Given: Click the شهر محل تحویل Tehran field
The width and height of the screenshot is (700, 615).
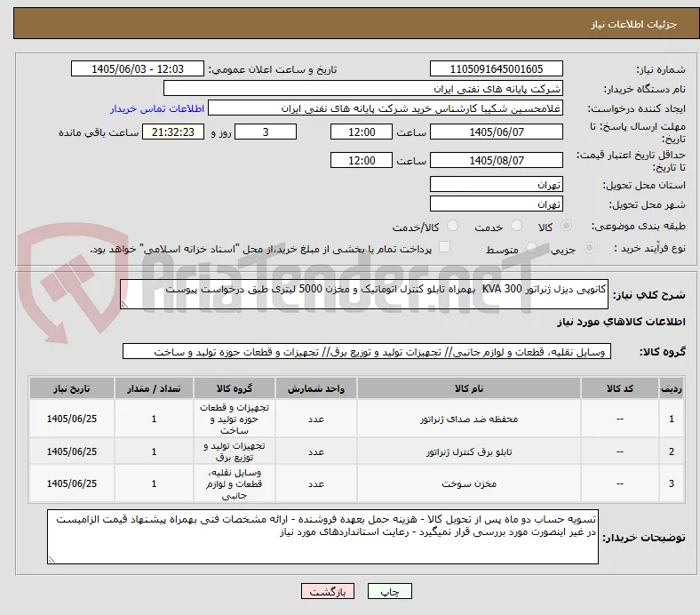Looking at the screenshot, I should [x=497, y=204].
